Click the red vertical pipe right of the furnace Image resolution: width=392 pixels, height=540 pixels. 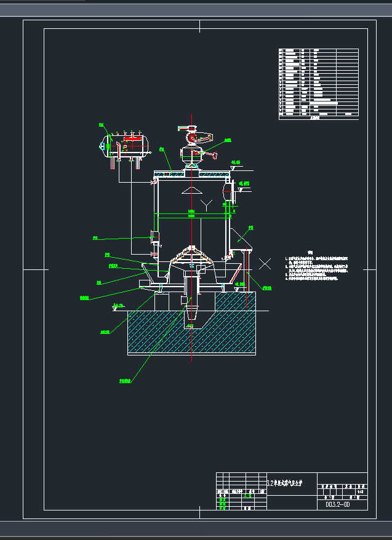(x=246, y=269)
